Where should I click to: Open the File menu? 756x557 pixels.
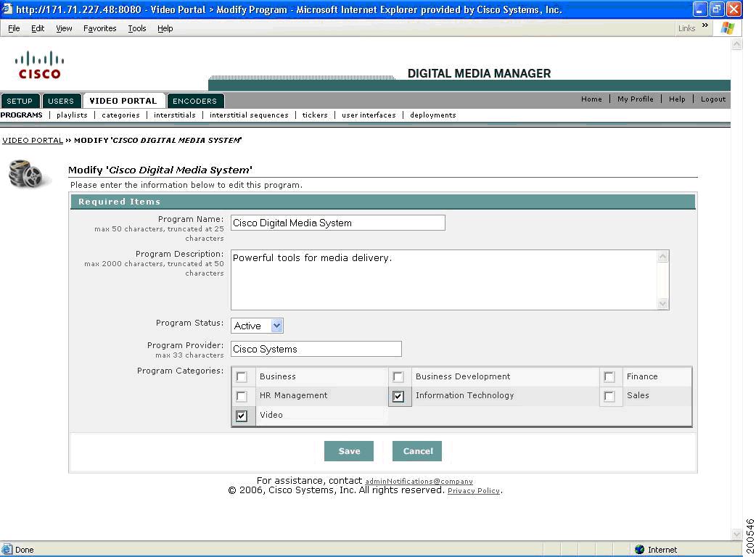coord(13,28)
